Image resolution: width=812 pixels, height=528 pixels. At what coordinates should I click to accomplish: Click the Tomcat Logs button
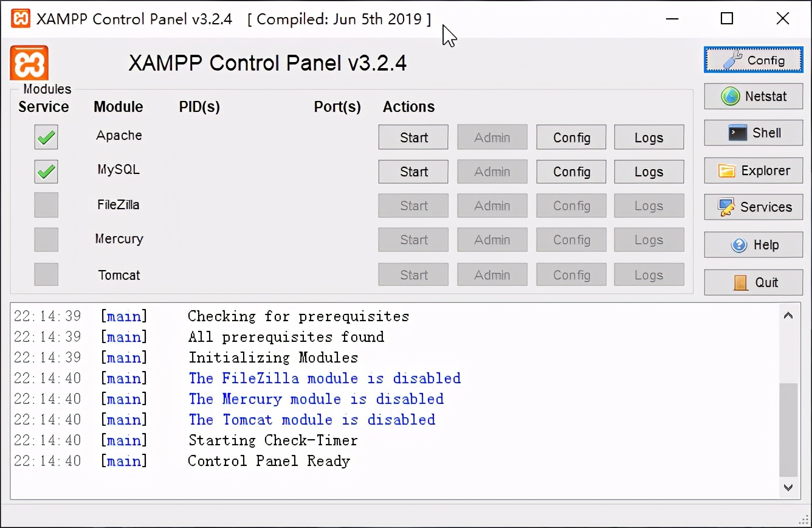click(x=649, y=275)
